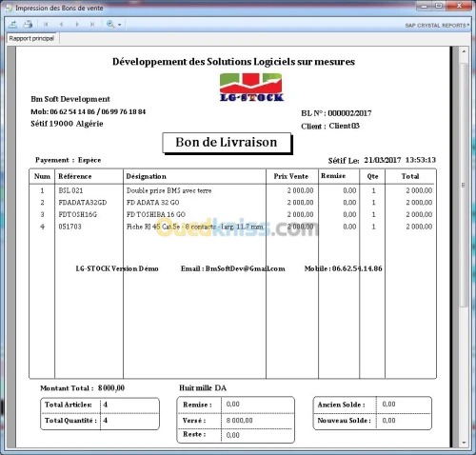Click the Ancien Solde label
The width and height of the screenshot is (476, 455).
[341, 405]
